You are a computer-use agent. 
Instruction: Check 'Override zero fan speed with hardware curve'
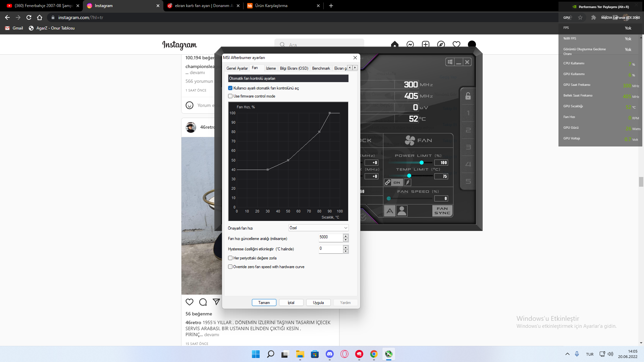click(230, 267)
